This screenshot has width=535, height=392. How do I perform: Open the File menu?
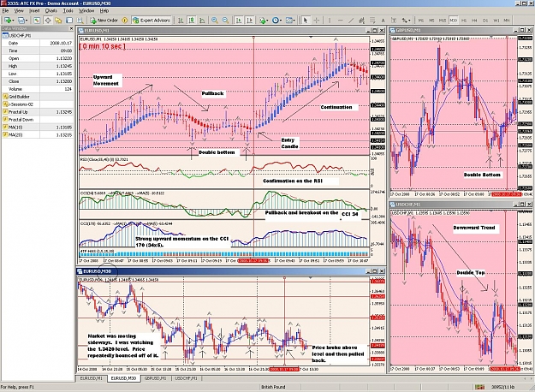pyautogui.click(x=5, y=11)
